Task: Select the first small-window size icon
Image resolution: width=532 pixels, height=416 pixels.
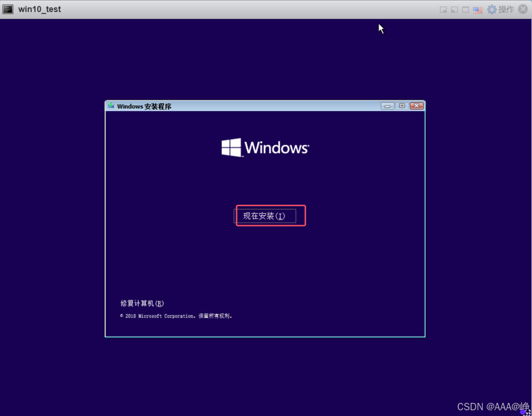Action: pyautogui.click(x=443, y=10)
